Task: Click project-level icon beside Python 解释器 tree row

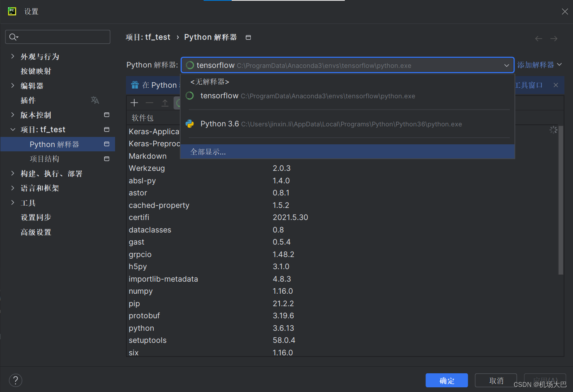Action: coord(106,144)
